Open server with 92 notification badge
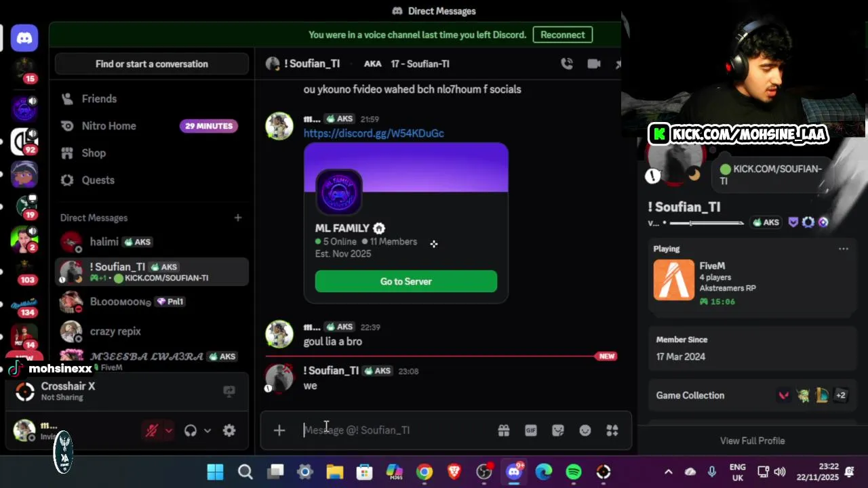Viewport: 868px width, 488px height. [x=24, y=140]
